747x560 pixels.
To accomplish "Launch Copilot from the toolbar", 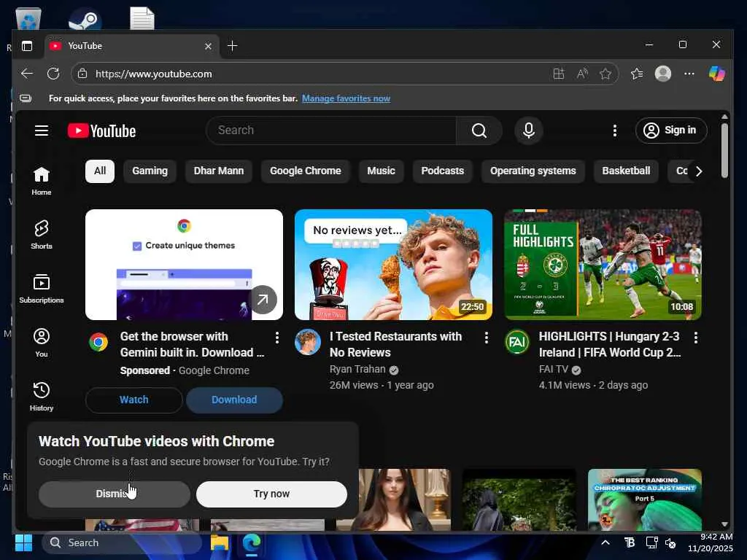I will [716, 74].
